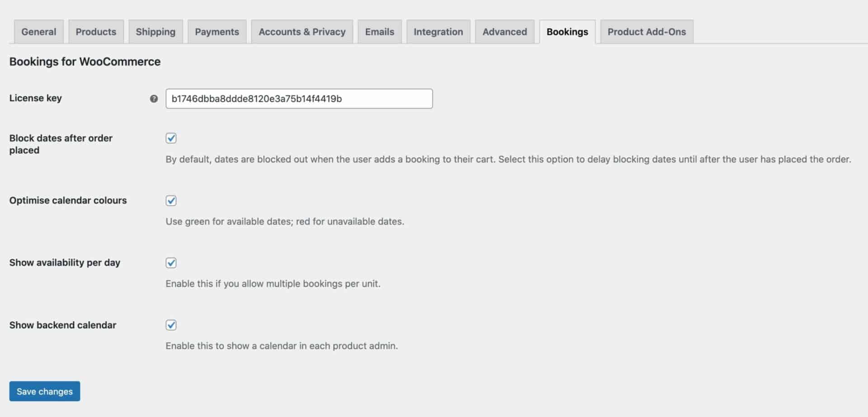Click the Show availability per day label
Screen dimensions: 868x417
65,263
